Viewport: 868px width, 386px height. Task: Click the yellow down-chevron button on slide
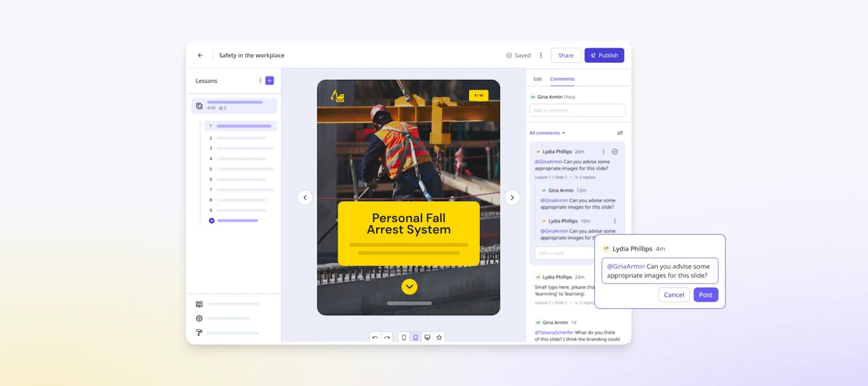(409, 287)
